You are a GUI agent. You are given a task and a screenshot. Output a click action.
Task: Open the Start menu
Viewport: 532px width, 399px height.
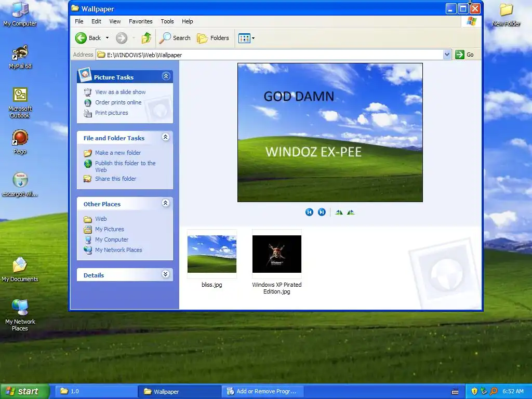pyautogui.click(x=25, y=391)
